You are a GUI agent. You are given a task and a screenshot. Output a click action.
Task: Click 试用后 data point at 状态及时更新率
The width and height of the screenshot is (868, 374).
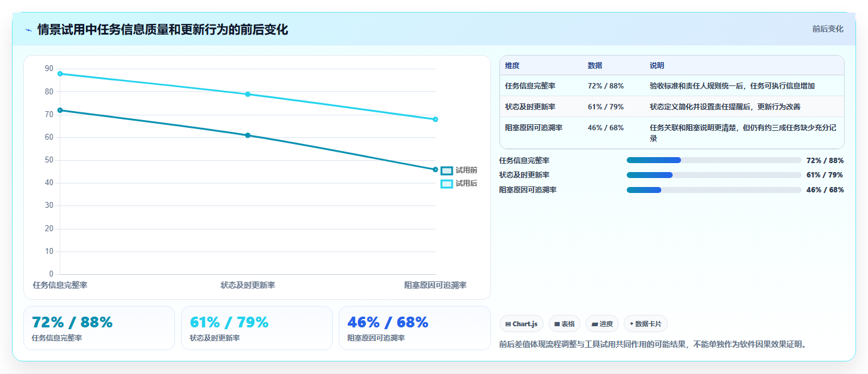[x=247, y=94]
